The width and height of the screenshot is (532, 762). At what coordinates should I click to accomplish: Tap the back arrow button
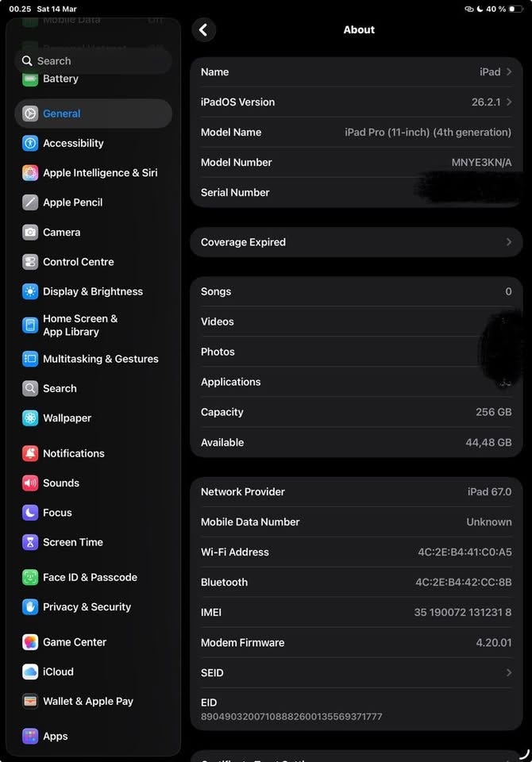[x=203, y=30]
